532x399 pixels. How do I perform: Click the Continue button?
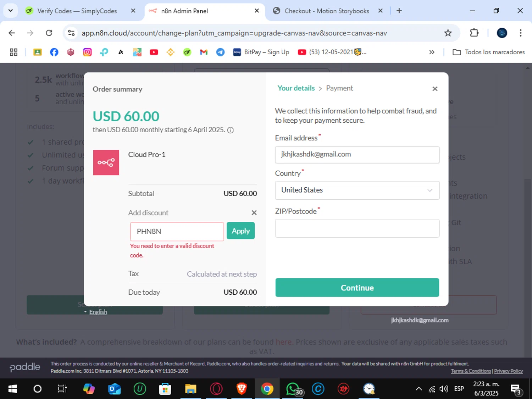click(x=357, y=287)
